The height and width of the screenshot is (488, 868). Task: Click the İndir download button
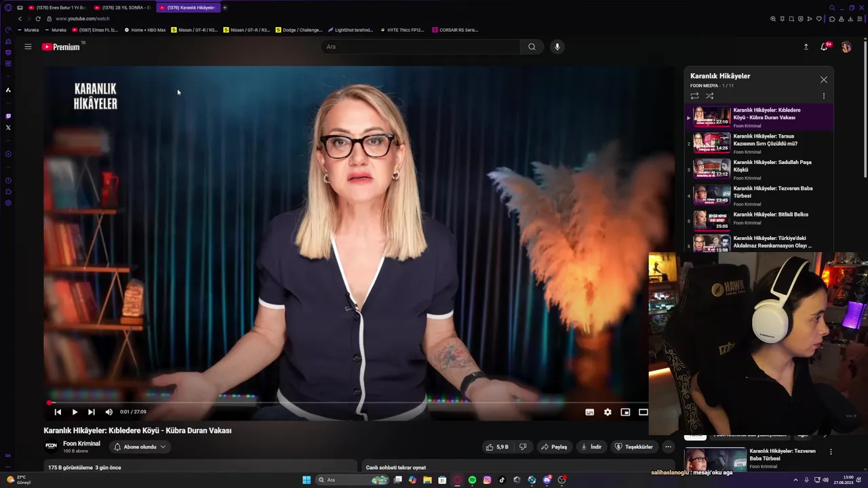[591, 447]
